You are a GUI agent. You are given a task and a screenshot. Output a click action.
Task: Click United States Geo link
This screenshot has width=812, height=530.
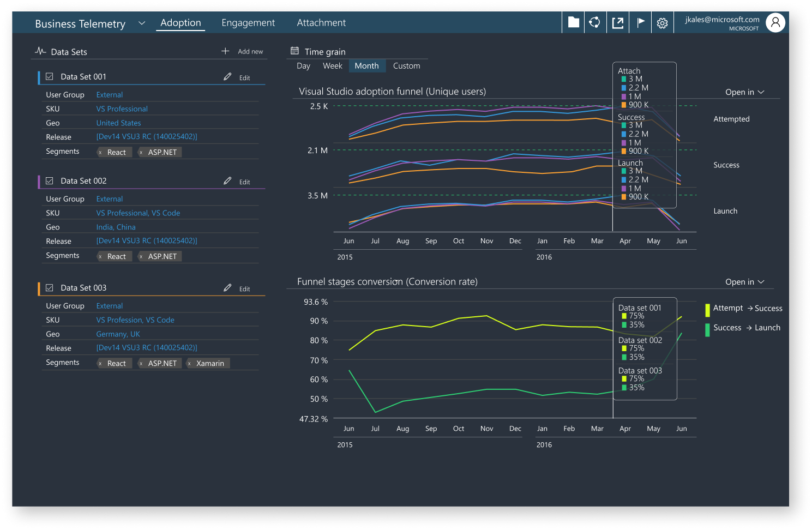[x=119, y=123]
